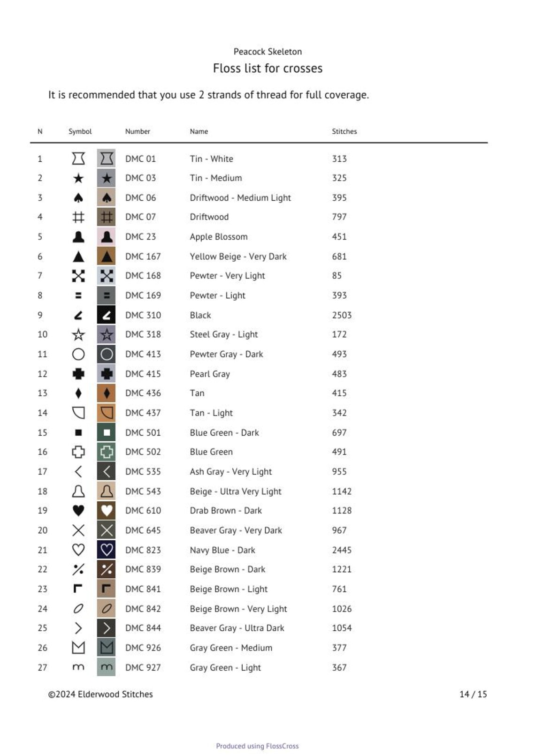Click the Number column header
The width and height of the screenshot is (535, 756).
(138, 132)
